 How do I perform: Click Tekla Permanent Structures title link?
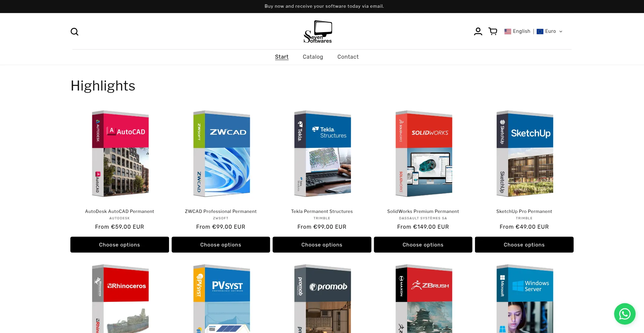[322, 211]
